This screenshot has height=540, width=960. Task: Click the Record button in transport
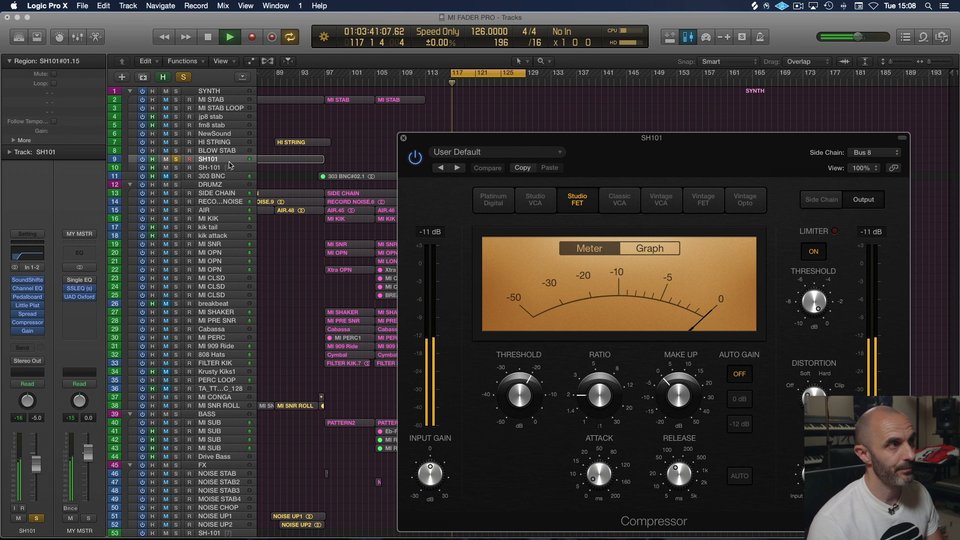(251, 37)
